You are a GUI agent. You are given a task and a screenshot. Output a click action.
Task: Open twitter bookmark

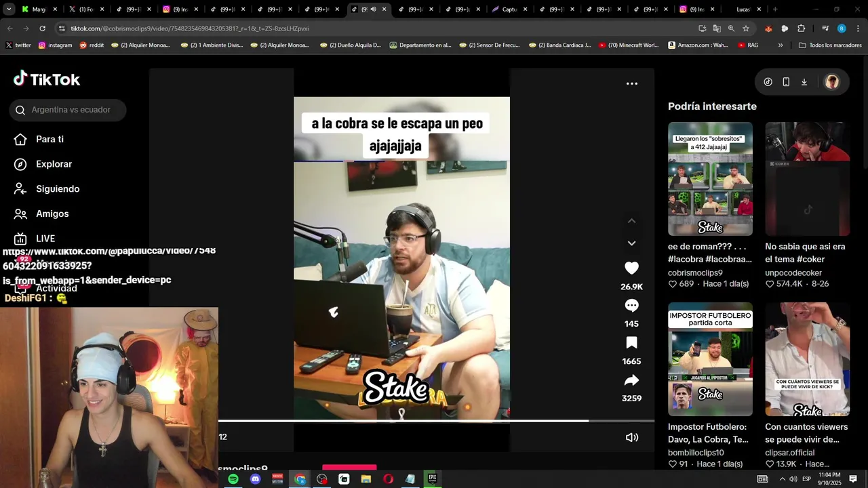(x=18, y=45)
